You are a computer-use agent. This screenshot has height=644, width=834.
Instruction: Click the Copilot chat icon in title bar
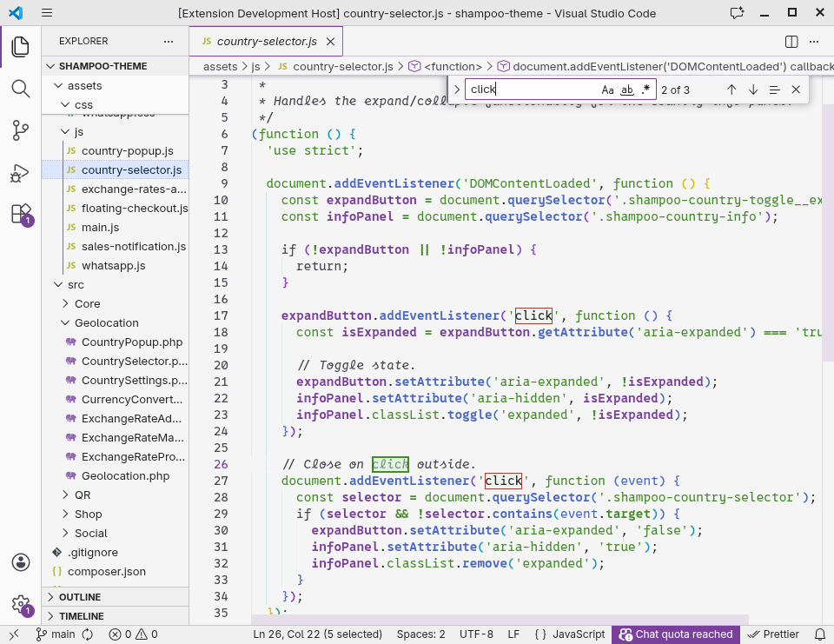click(x=737, y=13)
